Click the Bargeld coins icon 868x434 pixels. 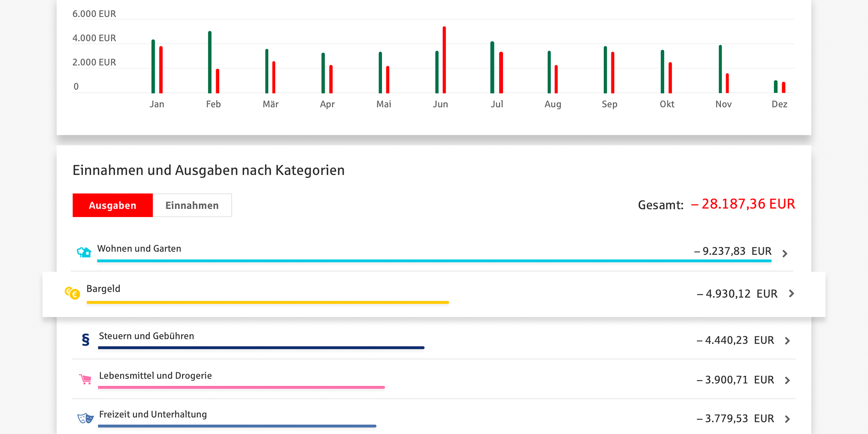[72, 293]
